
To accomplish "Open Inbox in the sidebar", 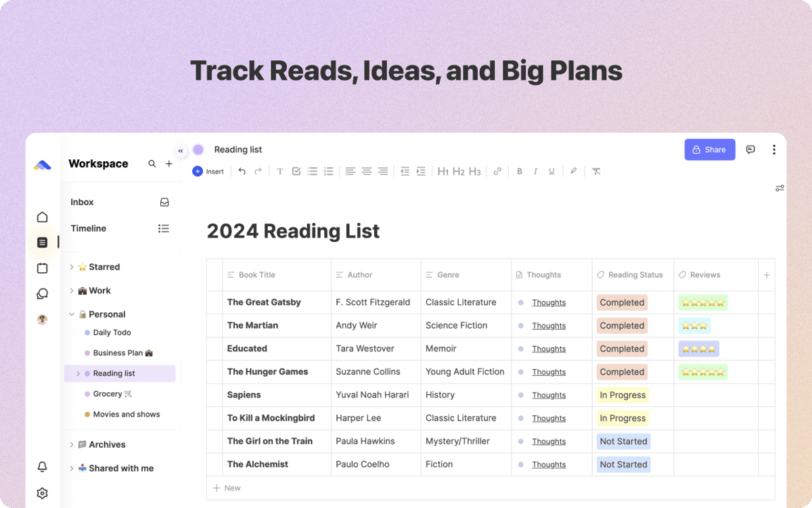I will tap(83, 202).
